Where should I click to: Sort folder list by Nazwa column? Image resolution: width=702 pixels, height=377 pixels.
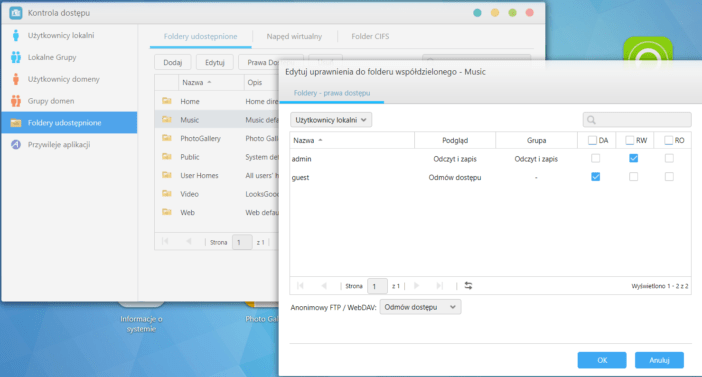point(210,82)
